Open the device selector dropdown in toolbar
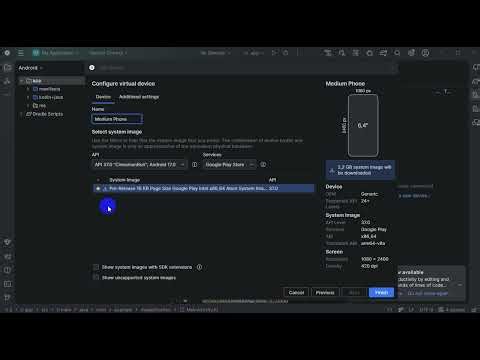 click(x=215, y=53)
